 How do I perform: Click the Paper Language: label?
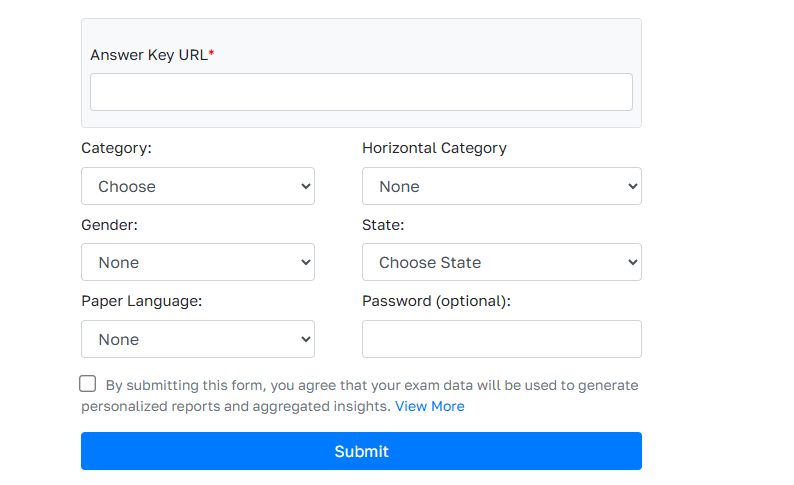[x=141, y=301]
